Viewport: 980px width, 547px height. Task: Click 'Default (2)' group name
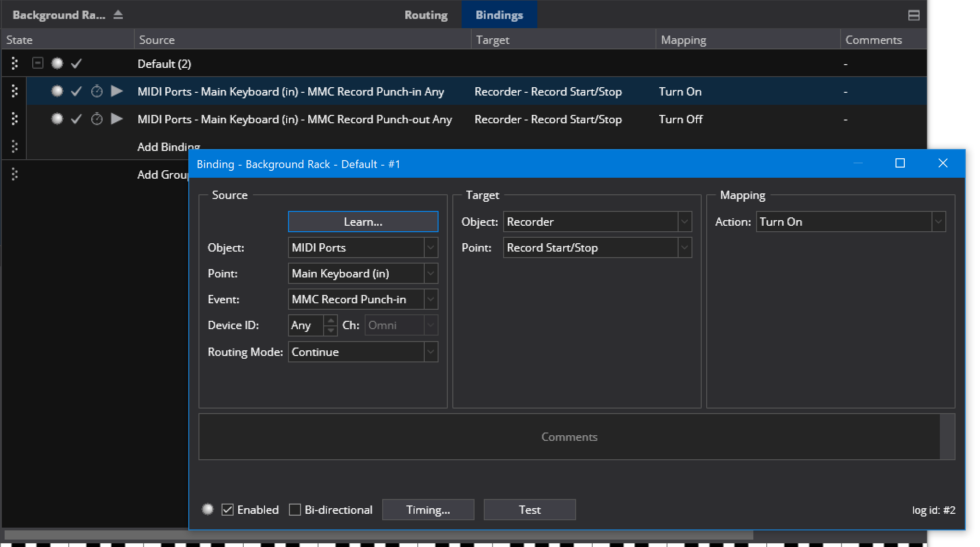point(164,64)
